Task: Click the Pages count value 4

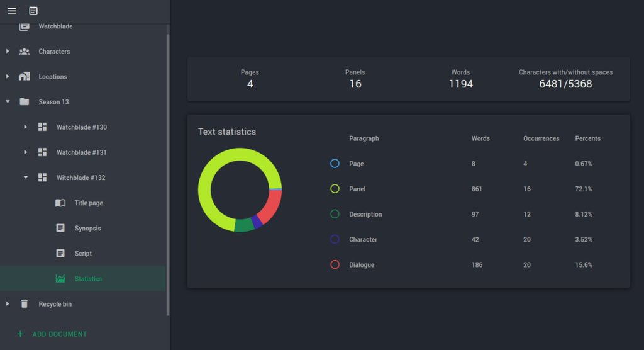Action: coord(250,84)
